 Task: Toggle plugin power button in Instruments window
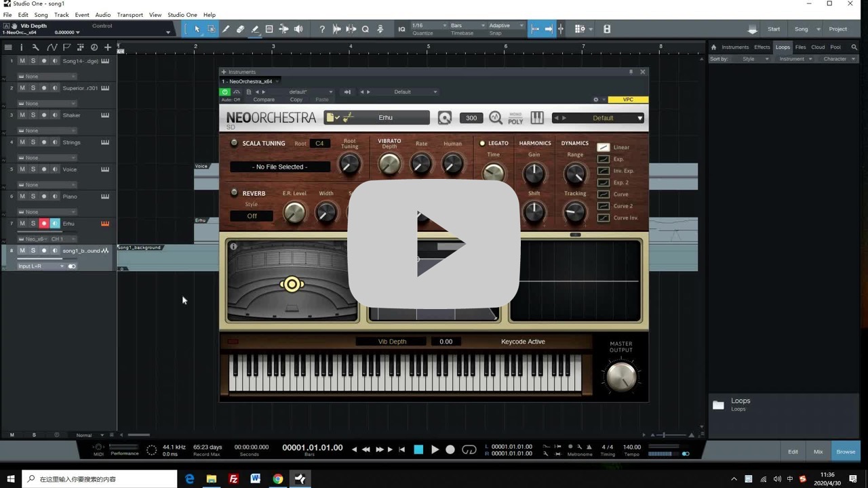tap(225, 91)
